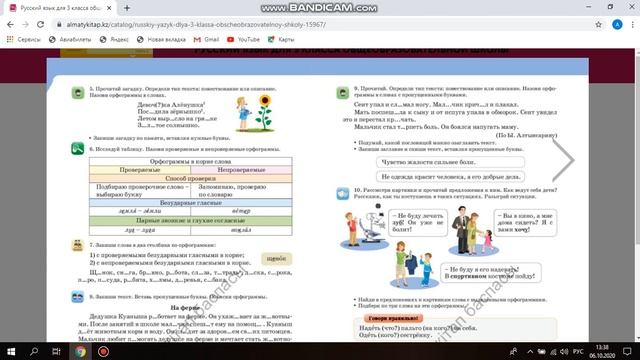Viewport: 640px width, 360px height.
Task: Click the Чувство жалости сильнее боли proverb
Action: [x=450, y=162]
